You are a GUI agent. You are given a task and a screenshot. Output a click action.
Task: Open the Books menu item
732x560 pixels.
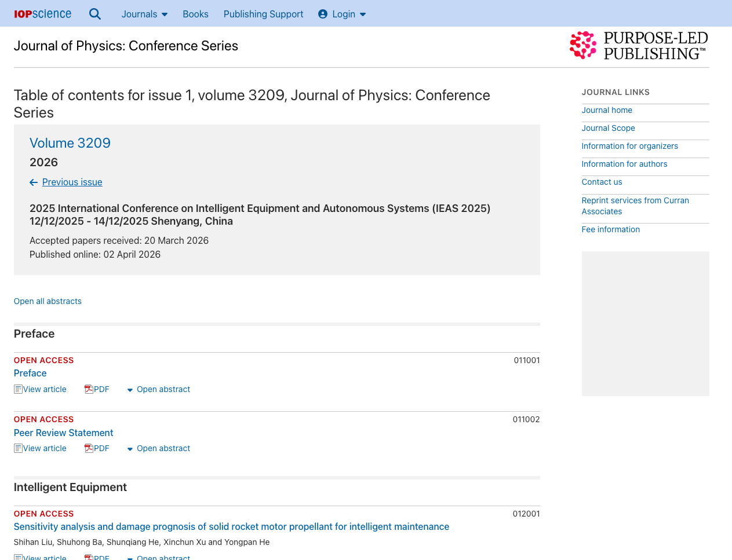[195, 14]
